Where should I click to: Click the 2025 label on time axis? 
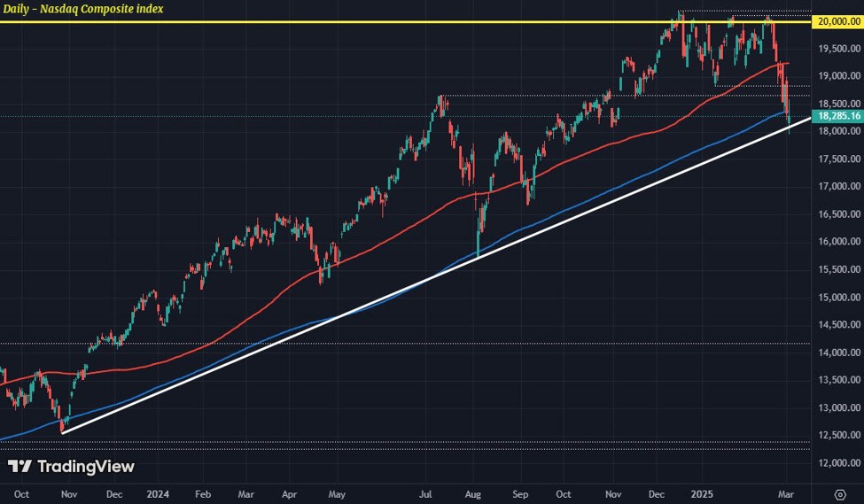coord(703,492)
